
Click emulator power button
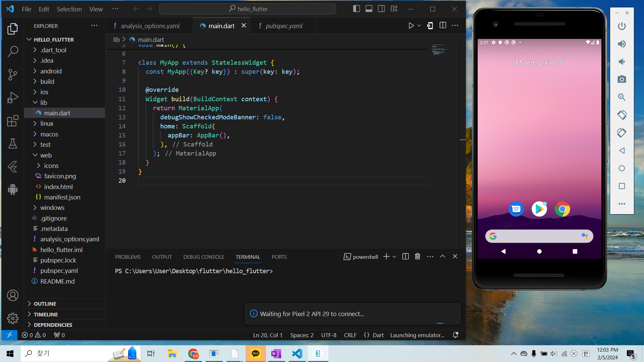coord(622,26)
